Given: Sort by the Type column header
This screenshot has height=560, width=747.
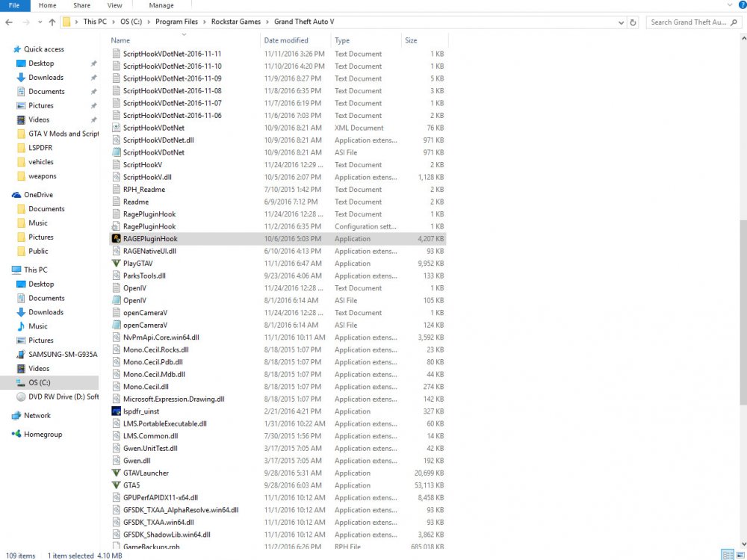Looking at the screenshot, I should [366, 40].
